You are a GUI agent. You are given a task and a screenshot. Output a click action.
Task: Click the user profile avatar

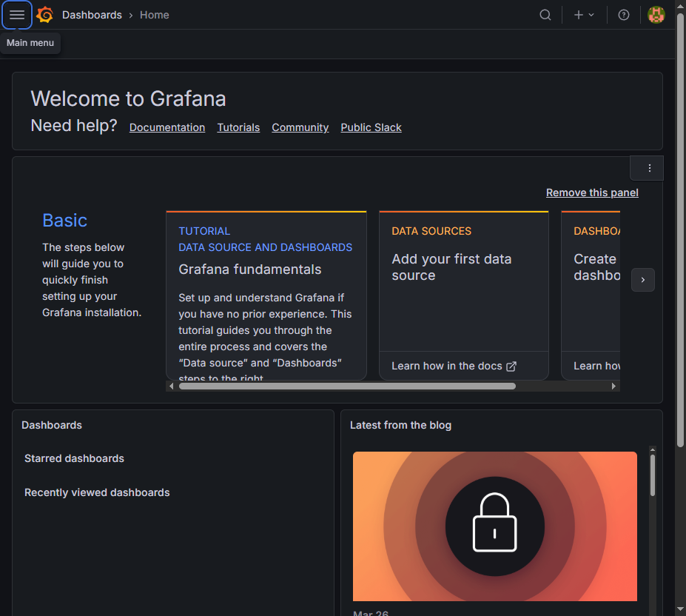pos(656,15)
